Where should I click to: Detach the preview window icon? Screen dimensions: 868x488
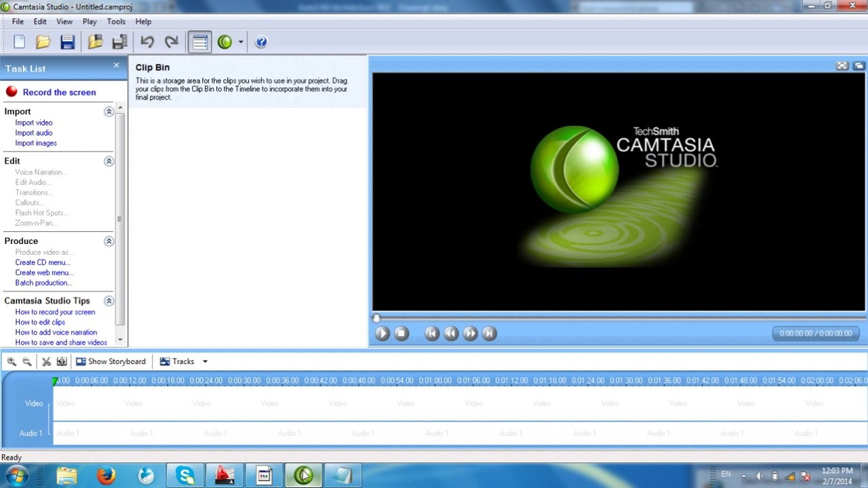coord(859,66)
